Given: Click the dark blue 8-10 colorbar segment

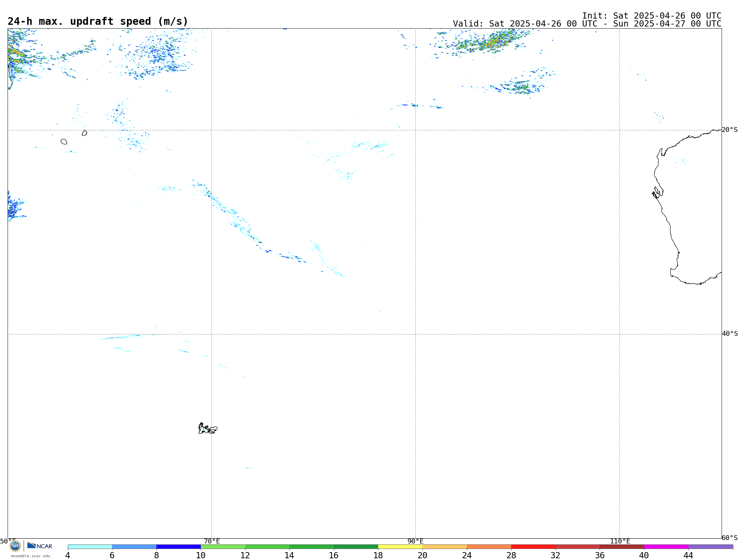Looking at the screenshot, I should [x=178, y=547].
